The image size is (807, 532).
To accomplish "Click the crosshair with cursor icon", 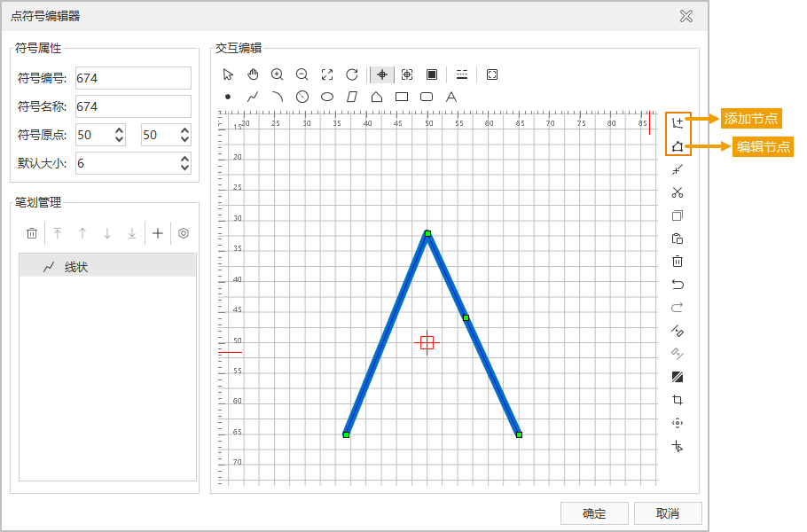I will tap(678, 446).
